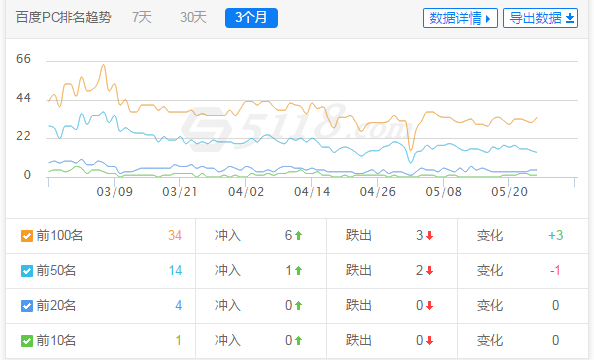The width and height of the screenshot is (594, 360).
Task: Click the down arrow in 前10名 跌出 cell
Action: 429,340
